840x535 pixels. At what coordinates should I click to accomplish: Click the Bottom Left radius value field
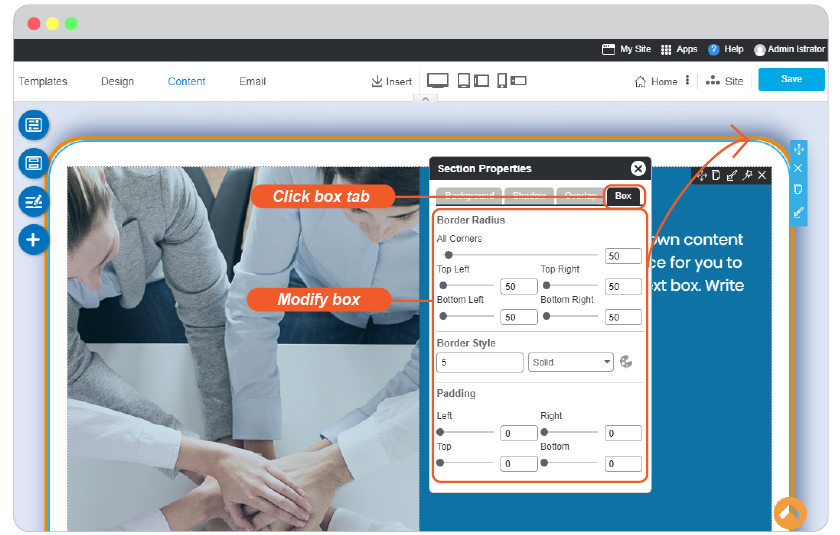(x=519, y=317)
